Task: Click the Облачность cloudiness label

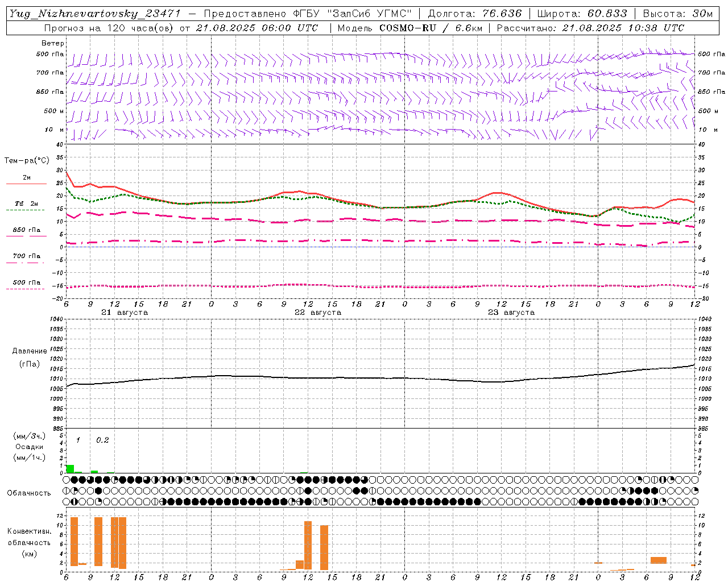Action: 29,493
